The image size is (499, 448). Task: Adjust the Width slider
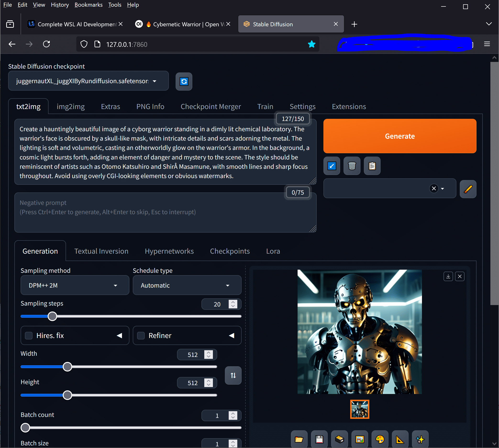[119, 367]
